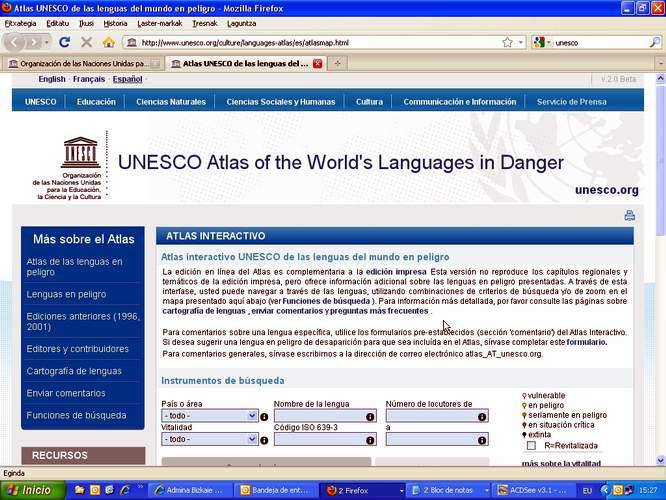Click the search magnifier icon
Image resolution: width=666 pixels, height=500 pixels.
[655, 42]
